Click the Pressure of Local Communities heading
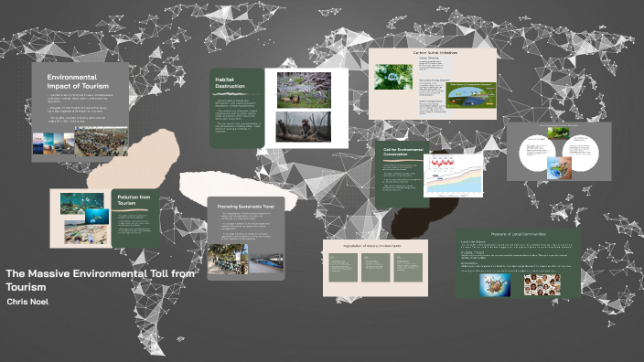The image size is (644, 362). (x=518, y=234)
